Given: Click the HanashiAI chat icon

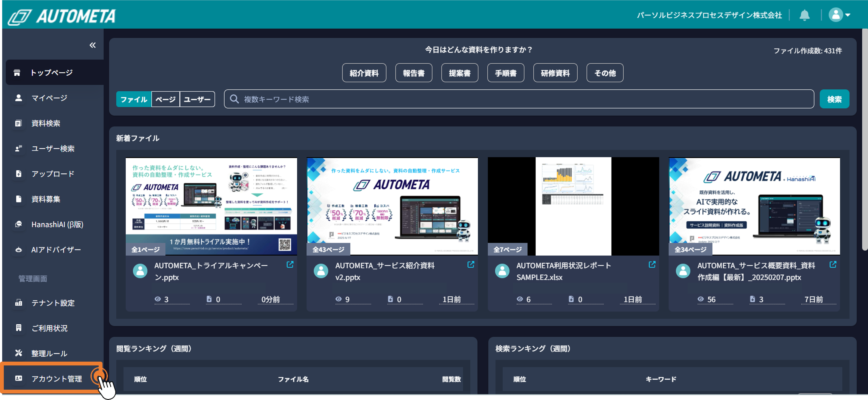Looking at the screenshot, I should [18, 224].
